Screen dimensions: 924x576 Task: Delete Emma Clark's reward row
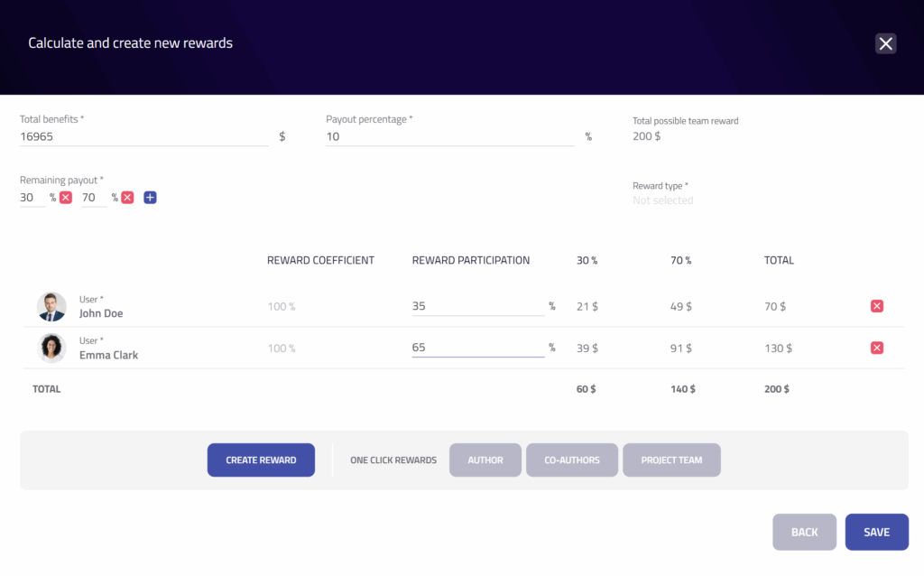coord(876,348)
